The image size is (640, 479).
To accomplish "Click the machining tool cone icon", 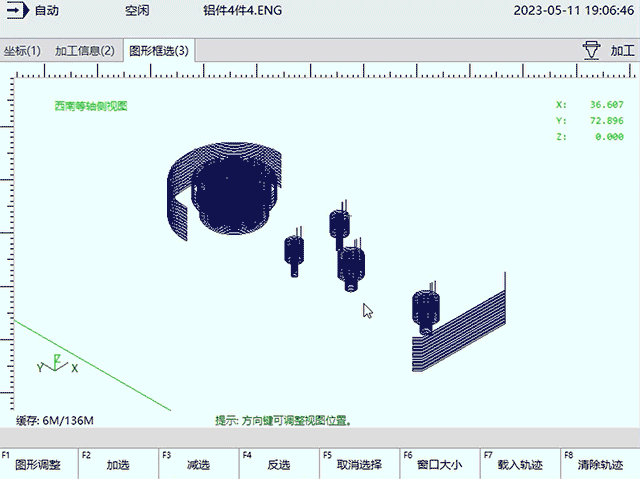I will (591, 51).
